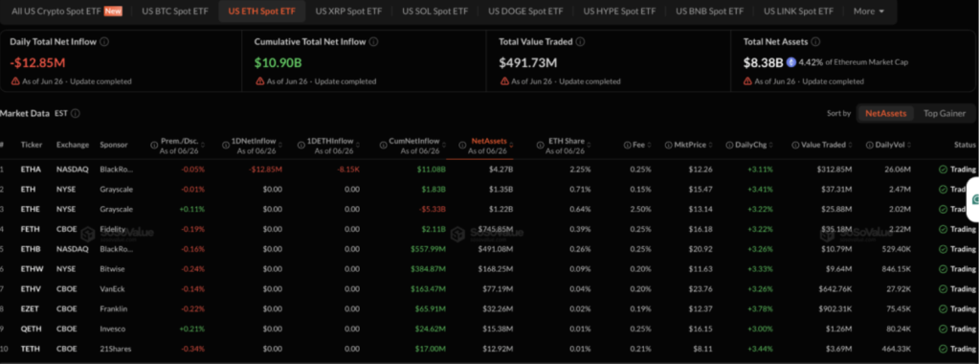This screenshot has width=980, height=364.
Task: Click the $11.08B CumNetInflow value
Action: tap(433, 169)
